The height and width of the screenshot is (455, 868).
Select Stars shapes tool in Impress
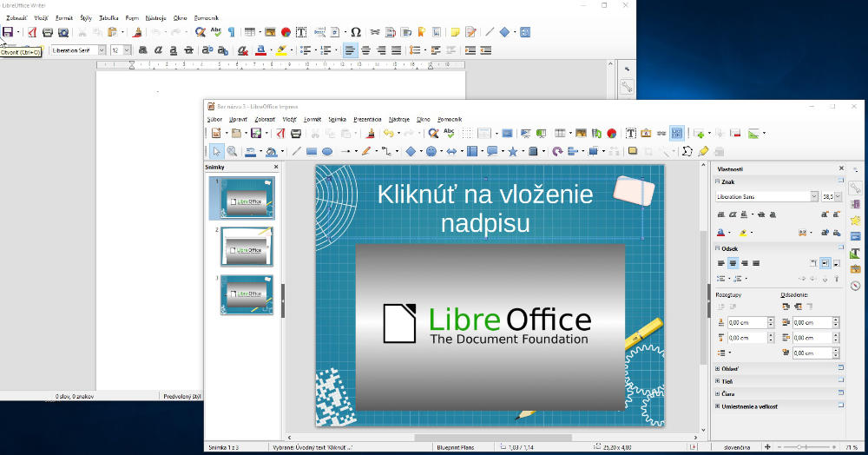(513, 151)
